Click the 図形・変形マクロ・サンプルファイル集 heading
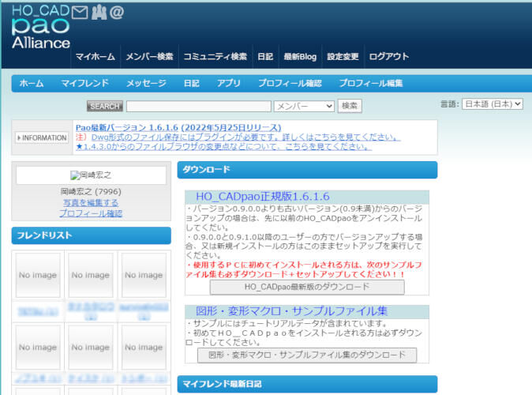This screenshot has width=532, height=395. click(291, 310)
